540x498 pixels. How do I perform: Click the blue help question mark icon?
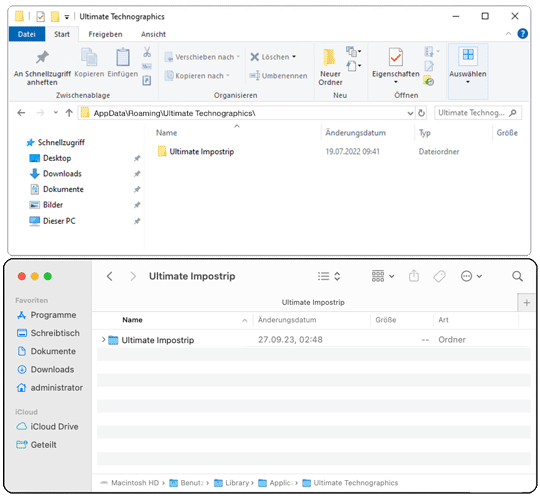coord(522,34)
